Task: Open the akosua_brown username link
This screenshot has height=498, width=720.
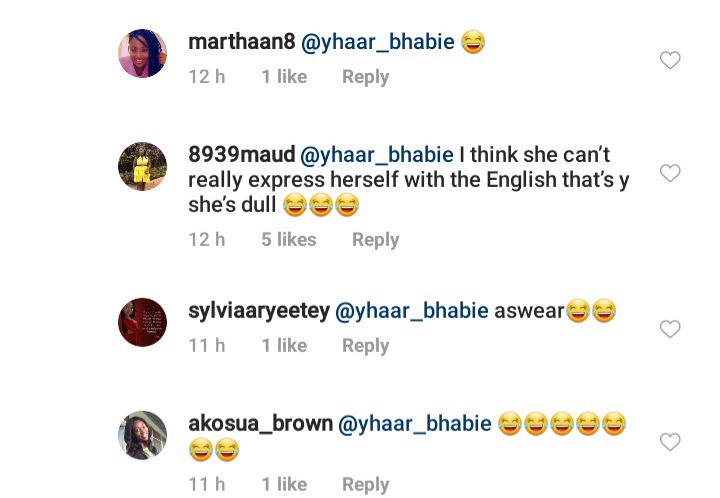Action: (x=260, y=424)
